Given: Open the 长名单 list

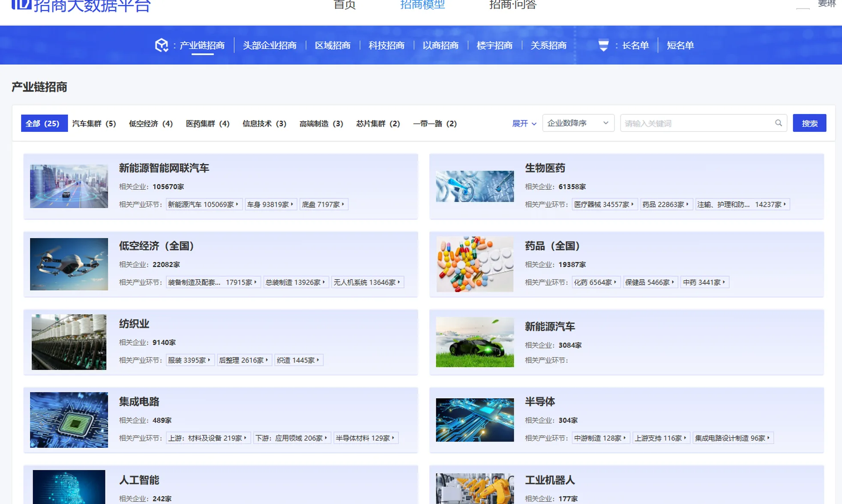Looking at the screenshot, I should pos(635,45).
